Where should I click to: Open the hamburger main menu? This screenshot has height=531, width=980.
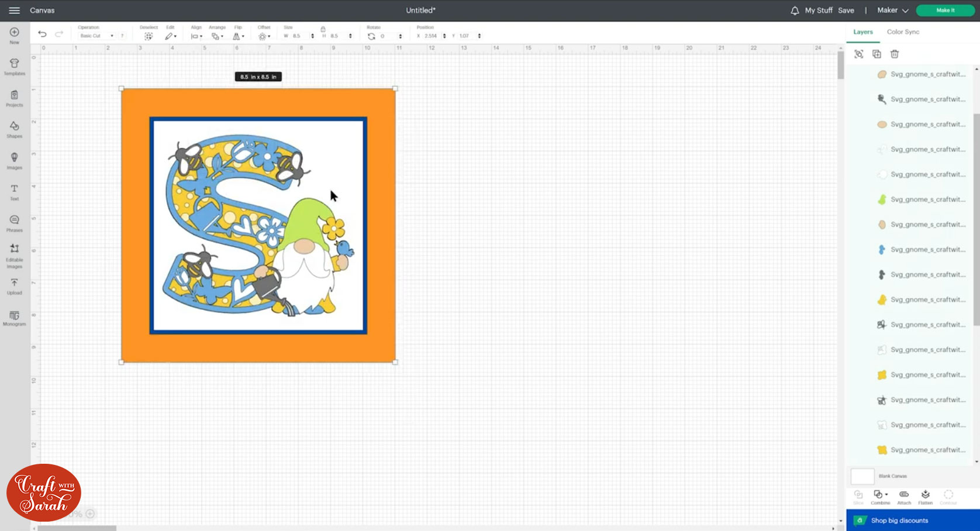click(15, 11)
